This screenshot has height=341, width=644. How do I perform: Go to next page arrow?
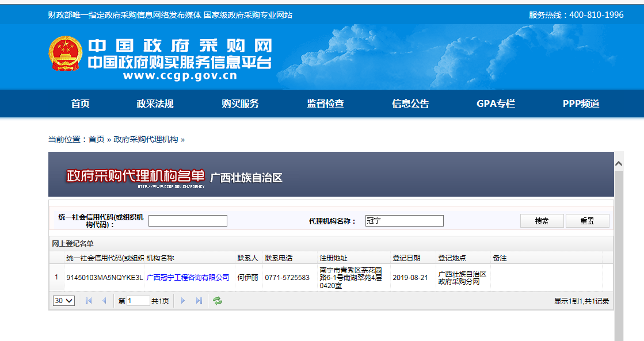183,301
